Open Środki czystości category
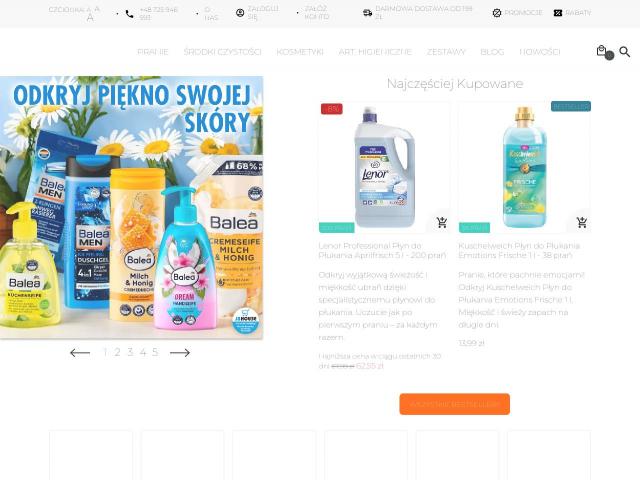 222,52
